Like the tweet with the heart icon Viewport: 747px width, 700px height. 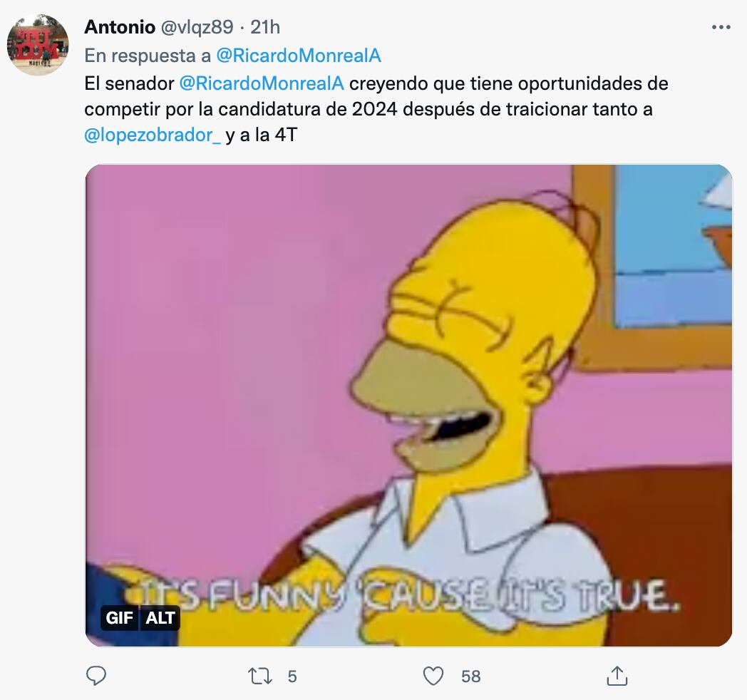point(433,676)
